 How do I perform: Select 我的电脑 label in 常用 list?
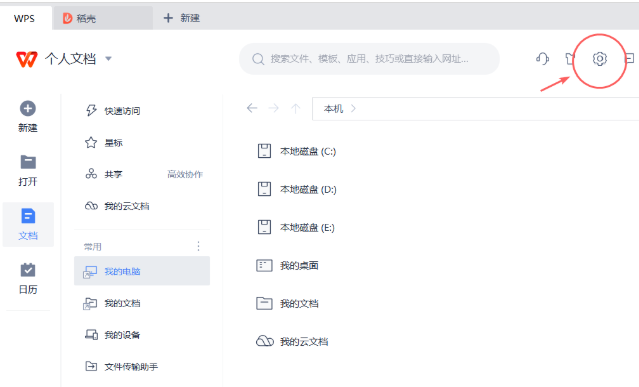pyautogui.click(x=122, y=272)
